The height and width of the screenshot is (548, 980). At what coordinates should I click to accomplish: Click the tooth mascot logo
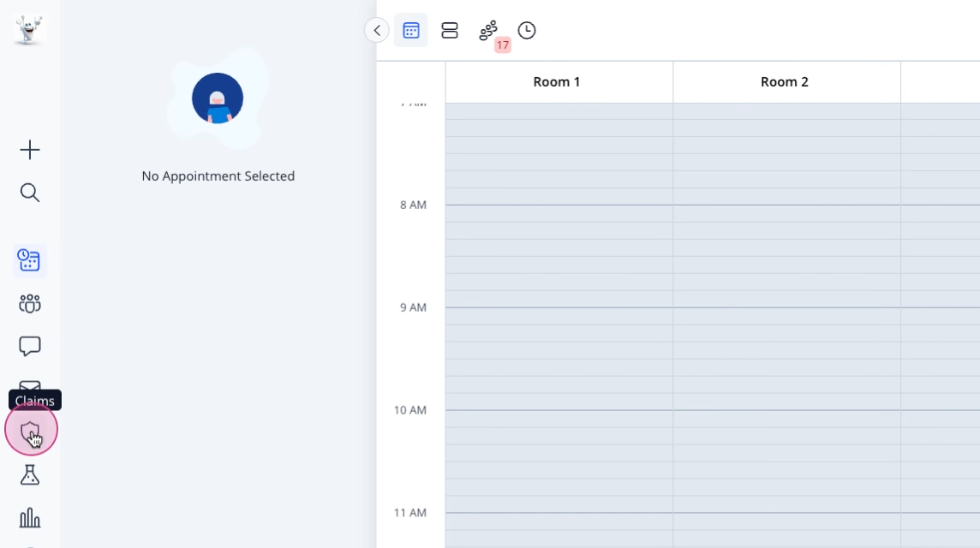point(29,29)
